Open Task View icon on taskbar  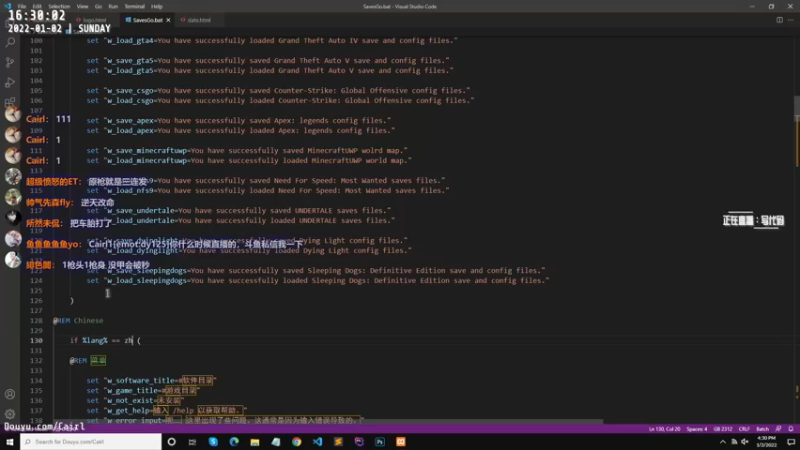[x=192, y=442]
